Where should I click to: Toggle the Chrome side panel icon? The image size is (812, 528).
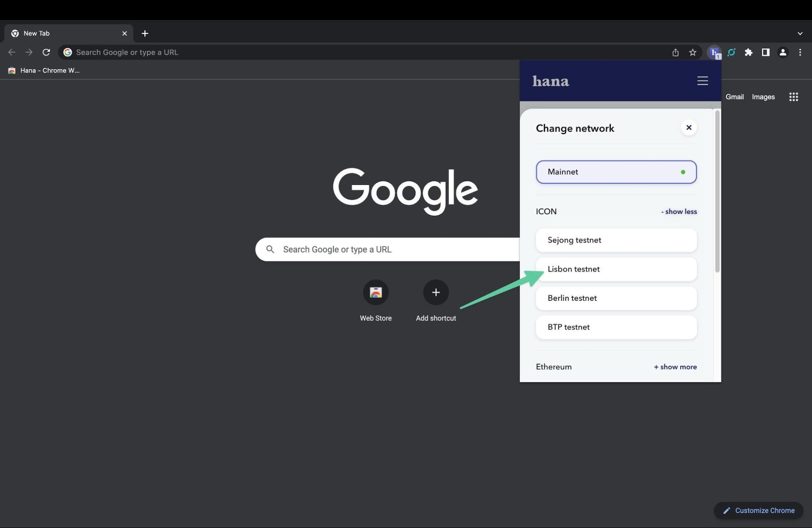pos(765,52)
